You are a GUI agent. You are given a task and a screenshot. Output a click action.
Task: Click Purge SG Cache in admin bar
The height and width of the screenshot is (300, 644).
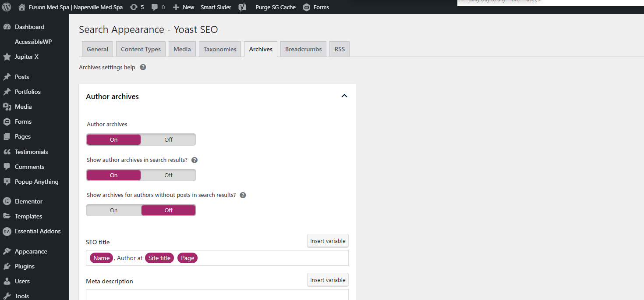point(276,7)
